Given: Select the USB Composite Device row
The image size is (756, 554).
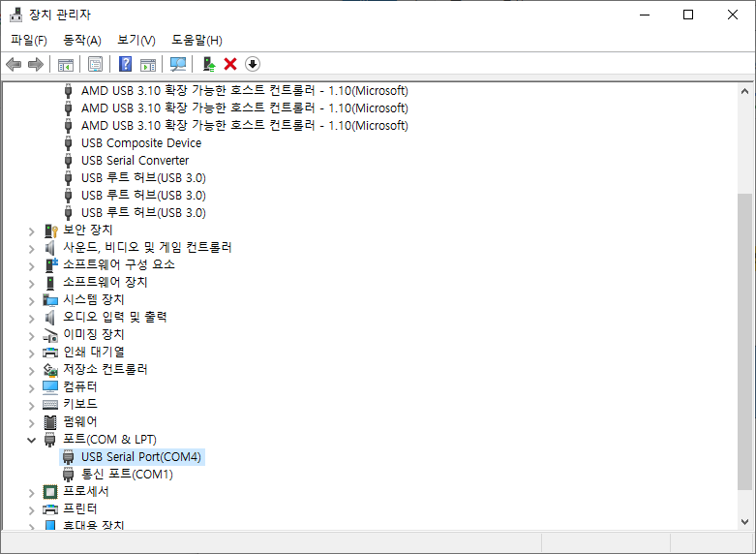Looking at the screenshot, I should pyautogui.click(x=141, y=142).
